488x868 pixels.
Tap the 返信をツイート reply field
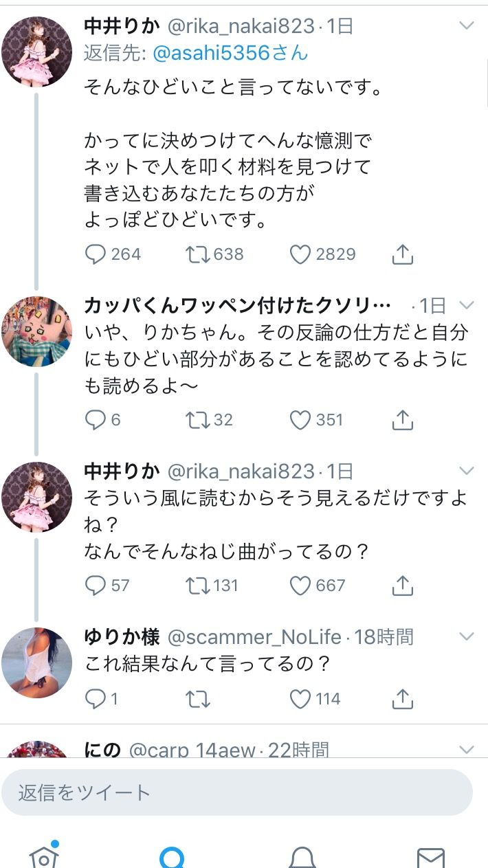click(x=237, y=792)
